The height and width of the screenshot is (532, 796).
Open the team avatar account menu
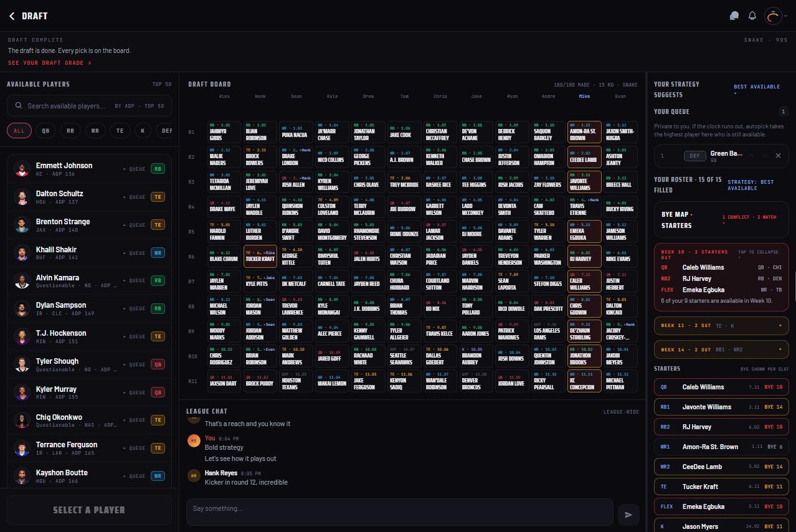775,16
